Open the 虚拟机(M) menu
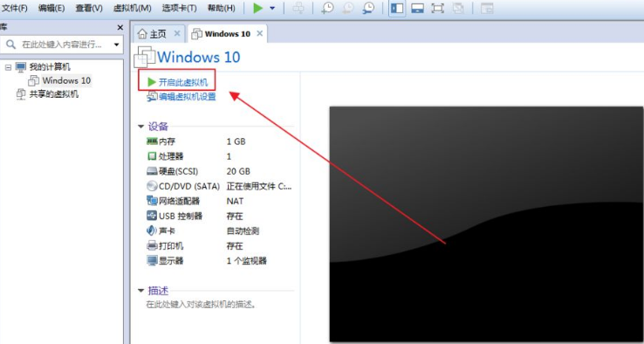The height and width of the screenshot is (344, 644). point(133,8)
